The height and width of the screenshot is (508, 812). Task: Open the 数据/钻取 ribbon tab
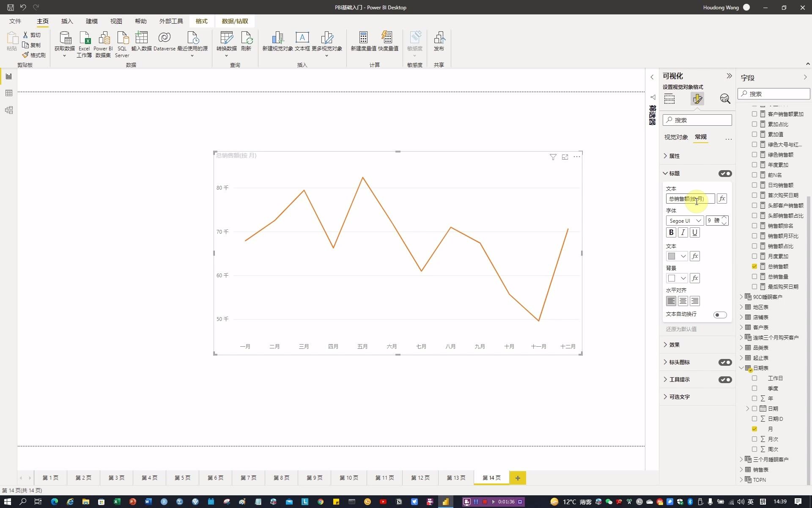pyautogui.click(x=234, y=21)
